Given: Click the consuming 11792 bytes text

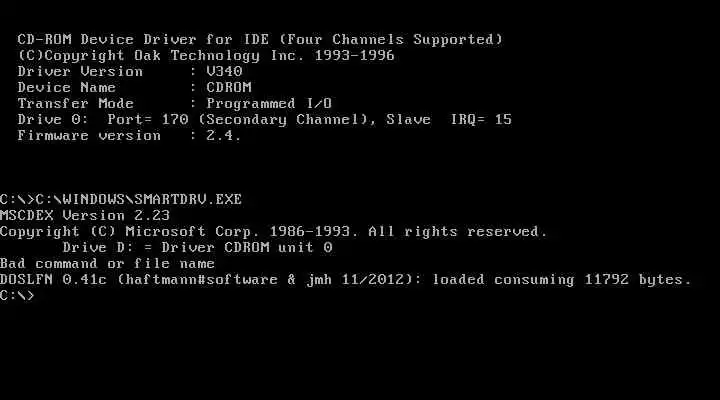Looking at the screenshot, I should pos(592,280).
